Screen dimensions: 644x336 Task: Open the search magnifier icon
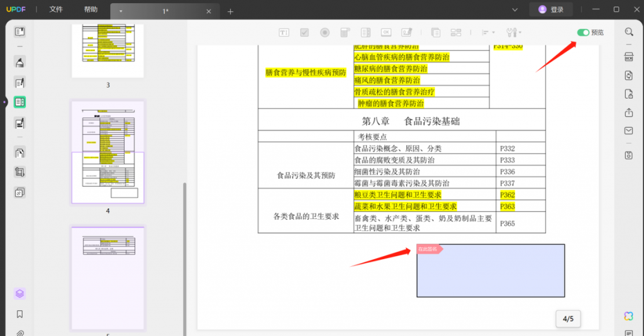click(x=629, y=32)
